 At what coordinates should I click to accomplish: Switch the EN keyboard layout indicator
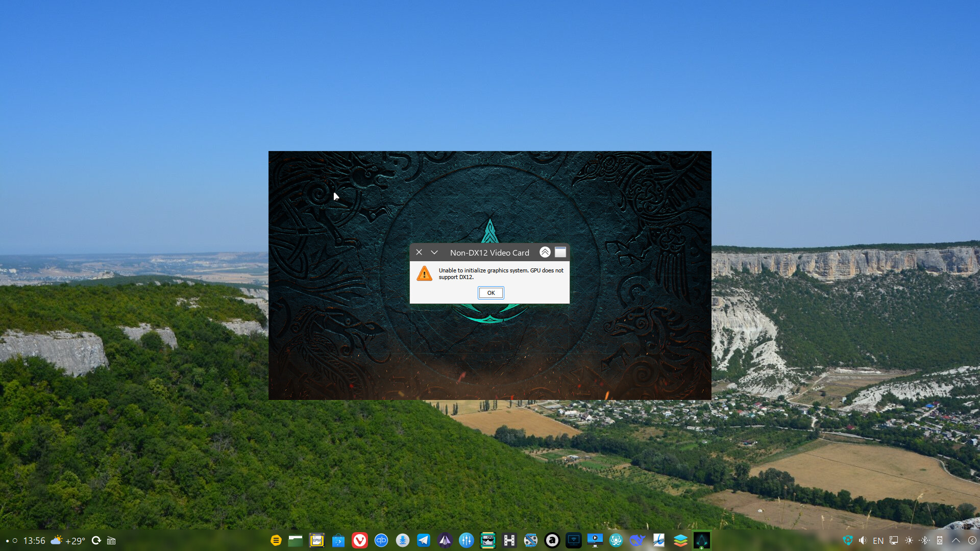[x=878, y=541]
